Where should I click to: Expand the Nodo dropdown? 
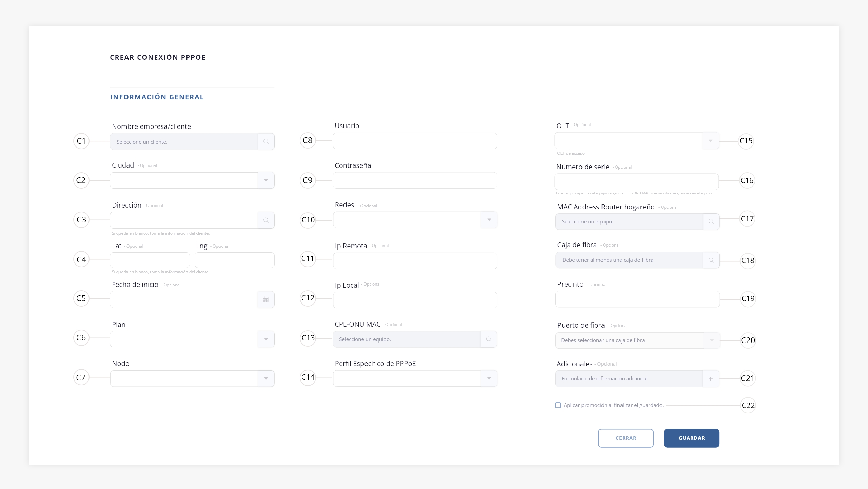tap(266, 378)
